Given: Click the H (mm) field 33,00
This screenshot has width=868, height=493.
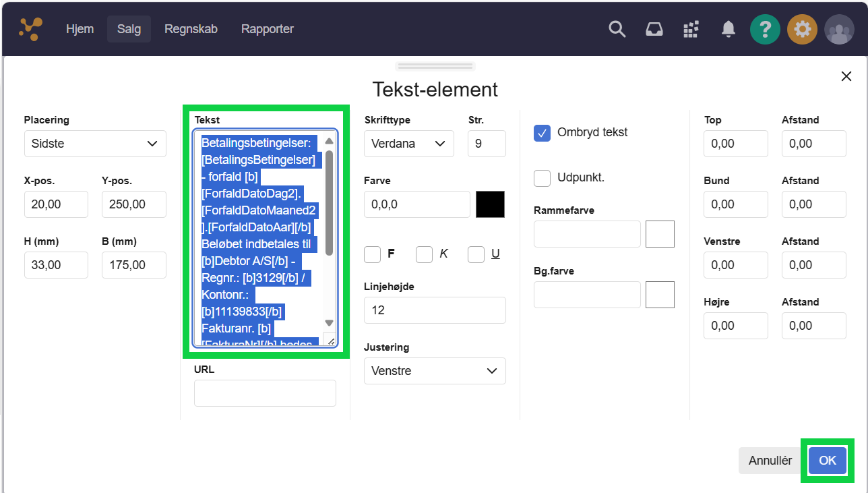Looking at the screenshot, I should pos(56,265).
